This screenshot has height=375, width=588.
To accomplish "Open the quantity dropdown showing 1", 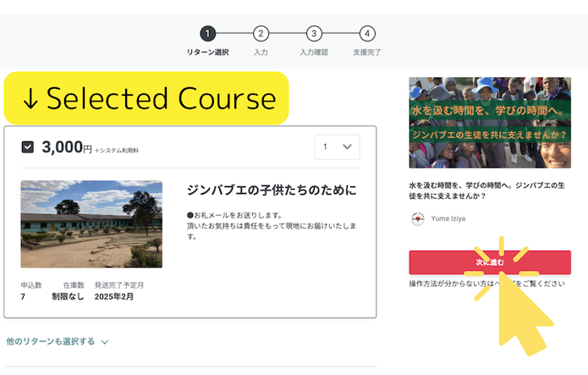I will 336,147.
